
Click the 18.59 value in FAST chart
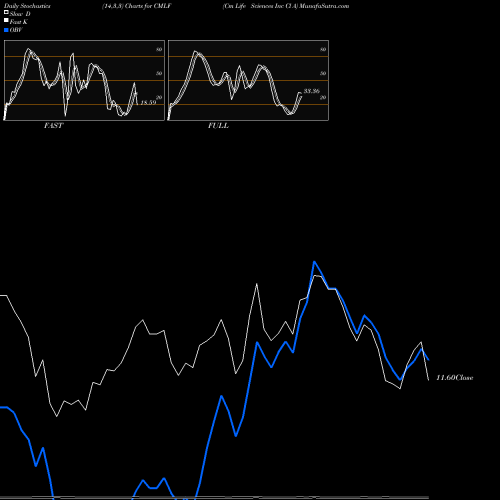tap(148, 102)
